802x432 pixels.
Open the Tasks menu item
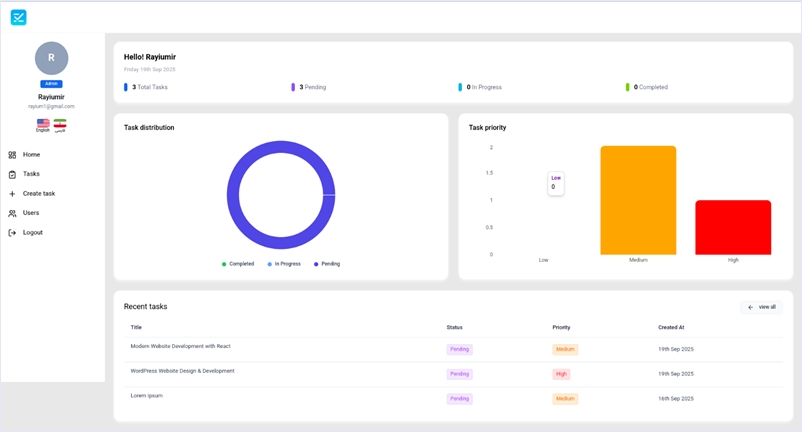click(x=31, y=174)
